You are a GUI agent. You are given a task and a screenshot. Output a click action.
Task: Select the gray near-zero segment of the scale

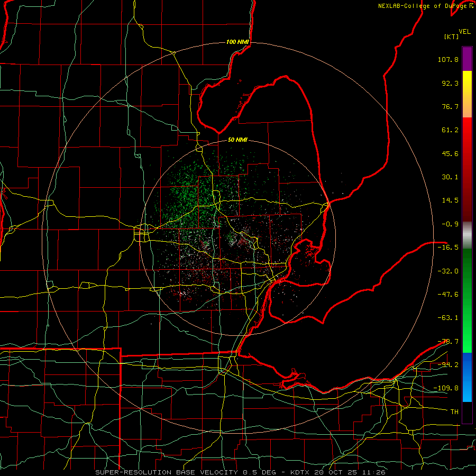pyautogui.click(x=467, y=235)
